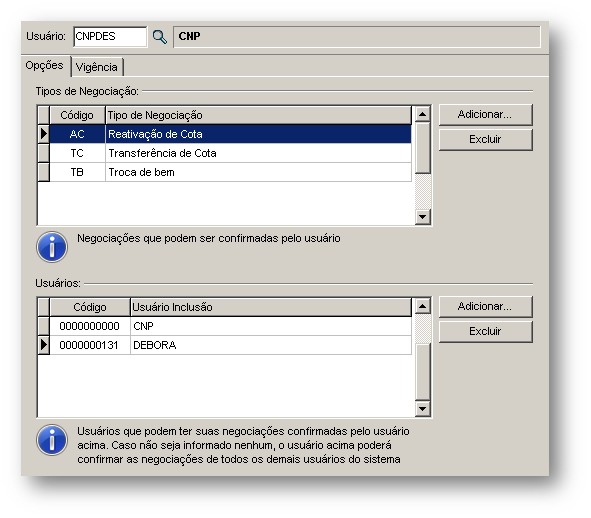Click the info icon under Usuários list

[x=52, y=440]
